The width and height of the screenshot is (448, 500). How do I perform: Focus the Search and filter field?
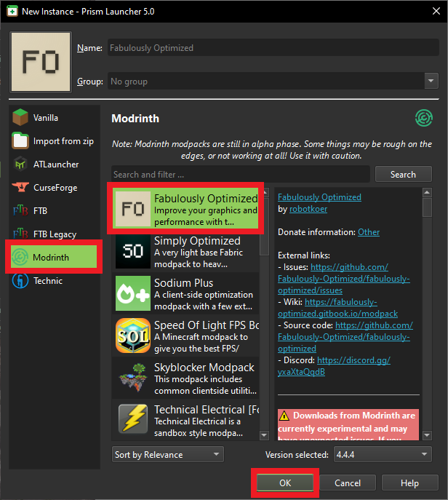coord(241,175)
